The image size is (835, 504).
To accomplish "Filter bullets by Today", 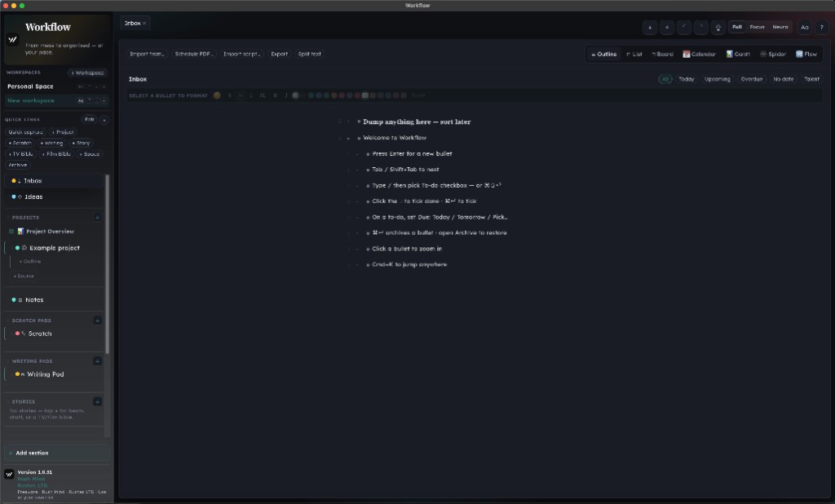I will point(687,79).
